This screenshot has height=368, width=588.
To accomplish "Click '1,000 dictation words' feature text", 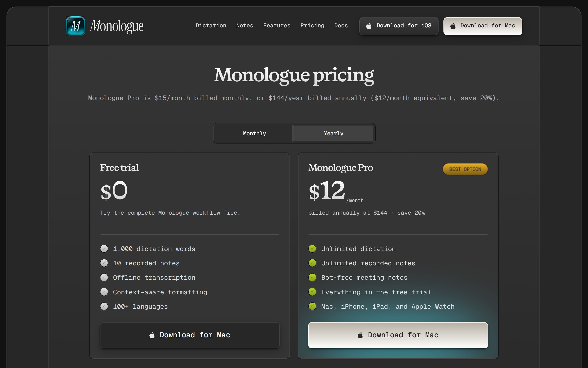I will click(x=154, y=249).
